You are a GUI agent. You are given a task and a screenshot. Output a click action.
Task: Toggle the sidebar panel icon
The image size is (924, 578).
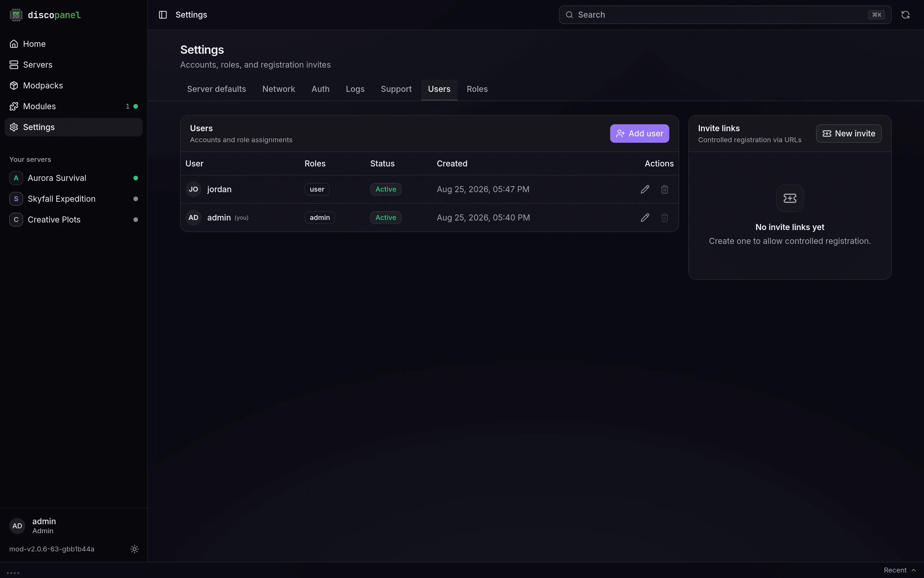point(163,15)
